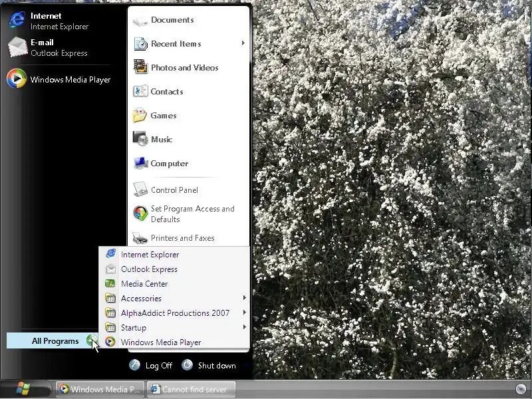The height and width of the screenshot is (399, 532).
Task: Click the Windows Media Player icon in the All Programs list
Action: (110, 342)
